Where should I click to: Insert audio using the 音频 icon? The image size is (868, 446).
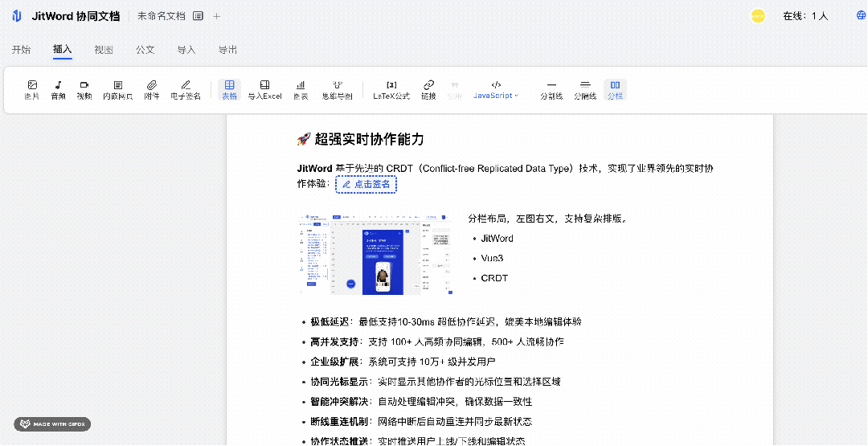(x=58, y=90)
